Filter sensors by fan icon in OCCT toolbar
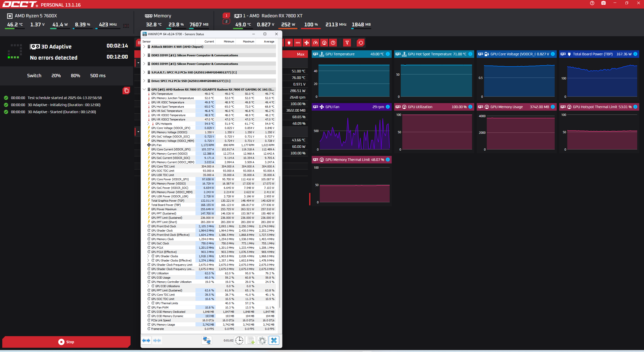This screenshot has height=352, width=644. (307, 43)
